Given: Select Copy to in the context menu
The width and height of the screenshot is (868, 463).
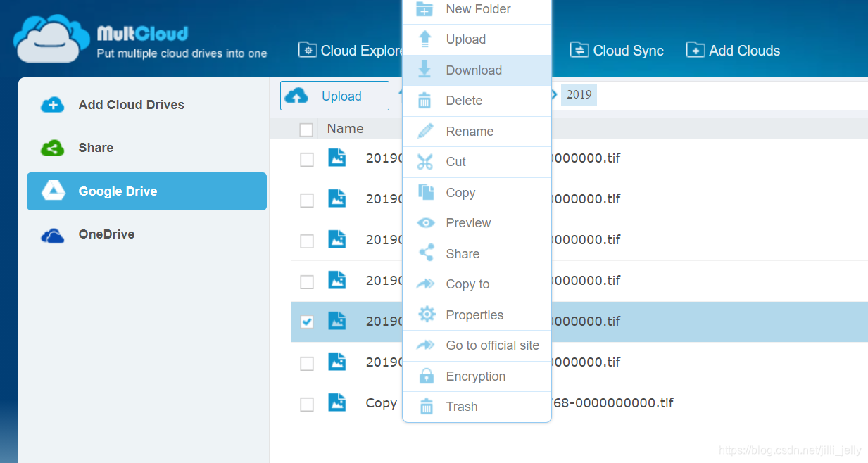Looking at the screenshot, I should 477,284.
